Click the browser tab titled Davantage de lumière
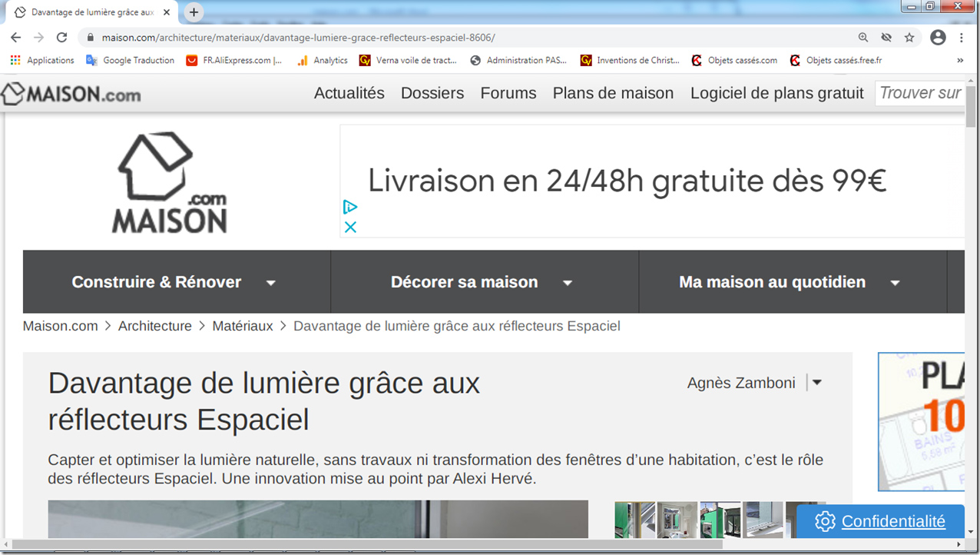The height and width of the screenshot is (555, 980). pos(91,12)
